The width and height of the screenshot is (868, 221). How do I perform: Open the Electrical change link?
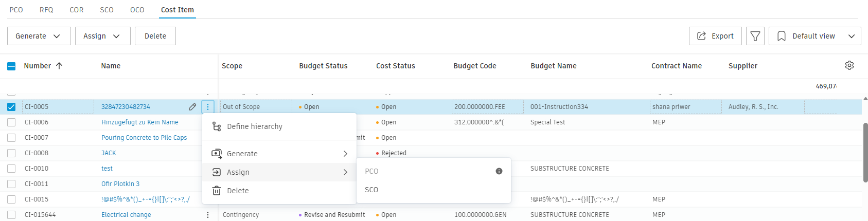(126, 215)
